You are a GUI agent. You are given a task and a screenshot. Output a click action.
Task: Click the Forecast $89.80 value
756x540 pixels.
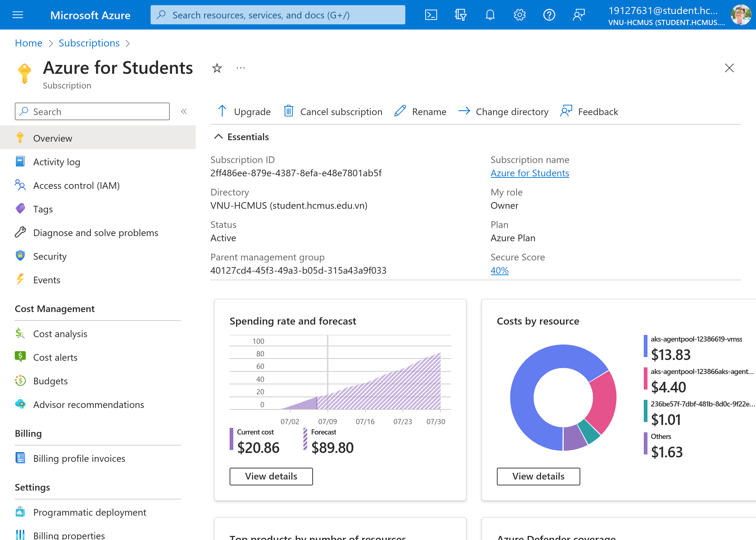pyautogui.click(x=332, y=447)
